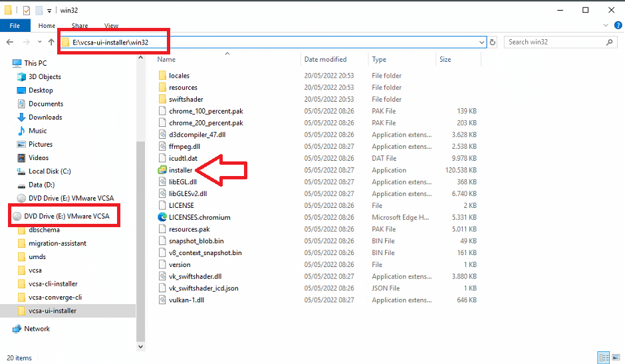This screenshot has height=364, width=625.
Task: Select the d3dcompiler_47.dll file icon
Action: tap(162, 135)
